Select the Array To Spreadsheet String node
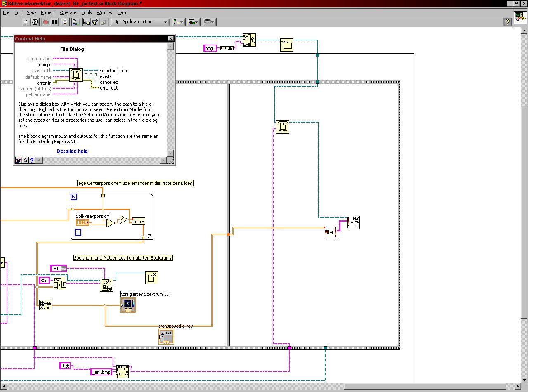 click(59, 283)
